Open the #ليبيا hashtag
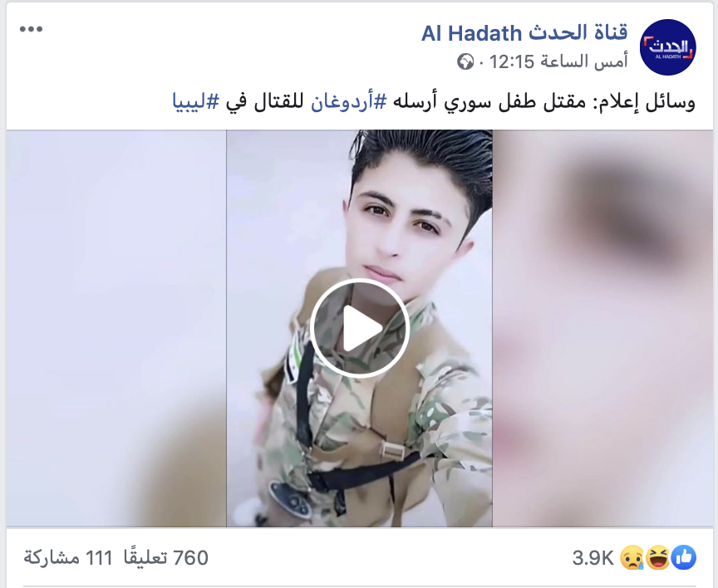The image size is (718, 588). point(196,102)
